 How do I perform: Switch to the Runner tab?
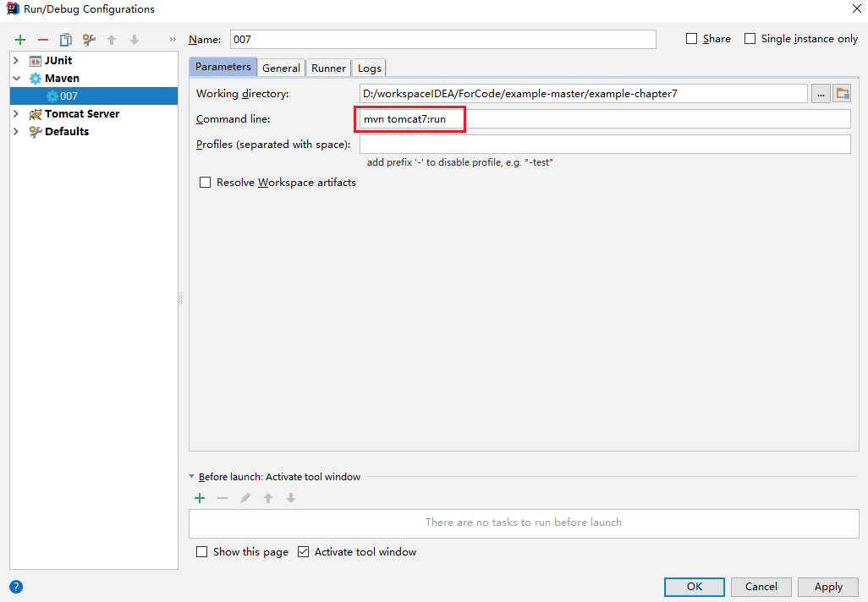click(x=328, y=68)
